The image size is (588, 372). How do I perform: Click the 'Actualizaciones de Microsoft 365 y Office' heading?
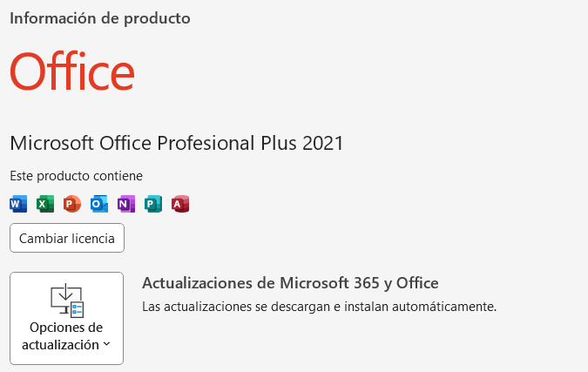(x=289, y=282)
